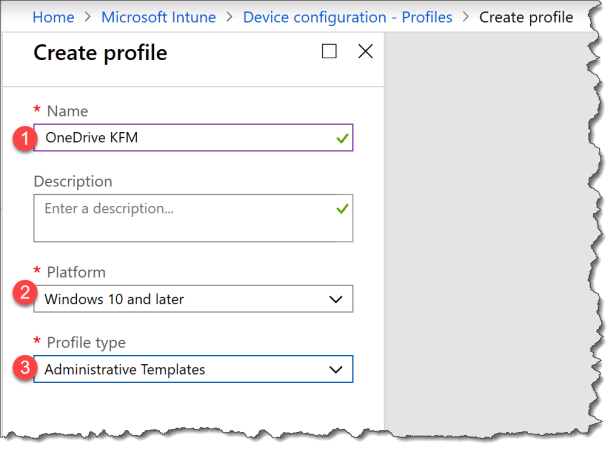Click the Name field containing OneDrive KFM
The height and width of the screenshot is (455, 616).
click(193, 138)
